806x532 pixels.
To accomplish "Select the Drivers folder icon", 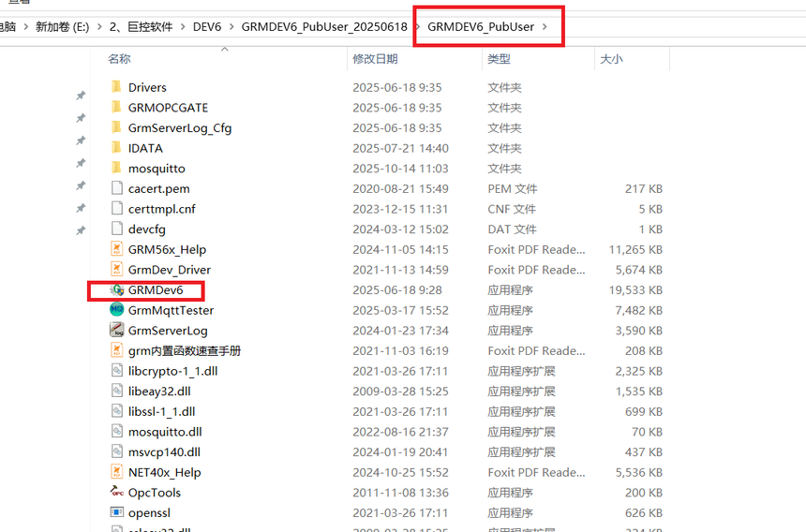I will tap(116, 87).
